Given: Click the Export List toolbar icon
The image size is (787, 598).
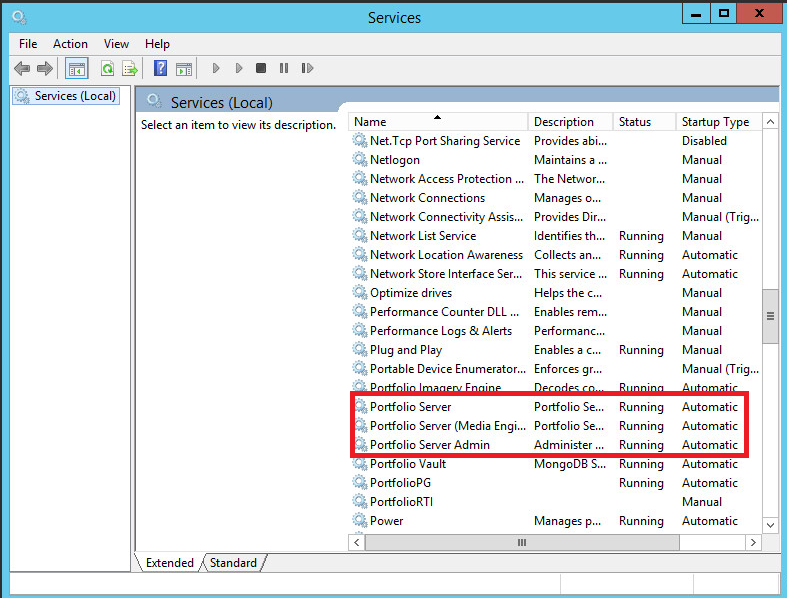Looking at the screenshot, I should tap(129, 68).
